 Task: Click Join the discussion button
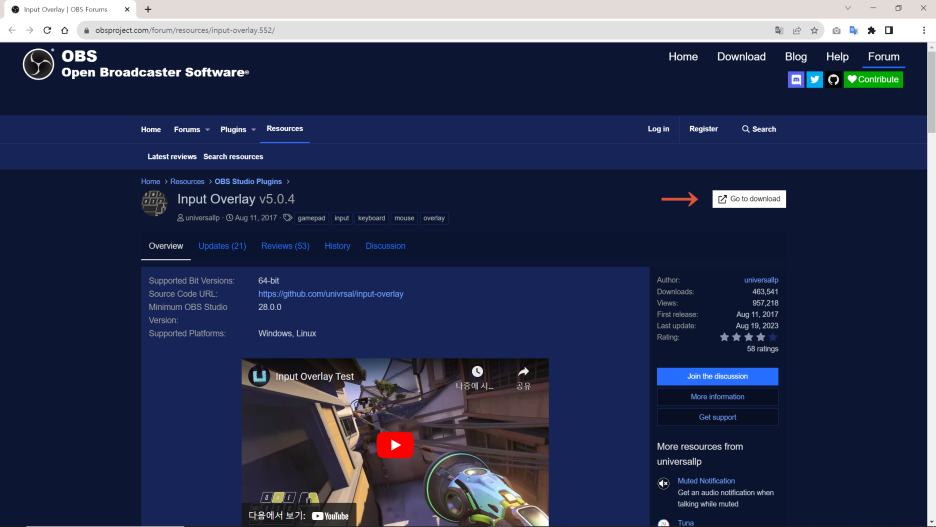point(718,377)
